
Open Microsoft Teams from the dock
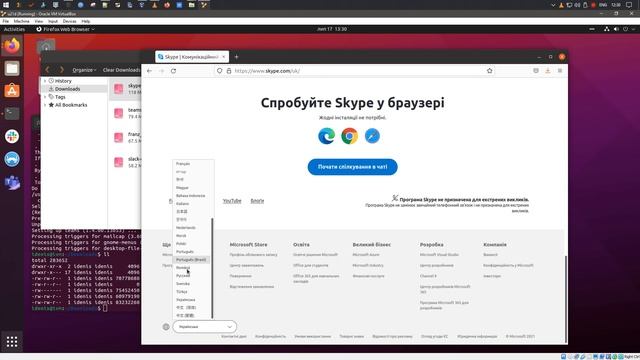pyautogui.click(x=12, y=182)
